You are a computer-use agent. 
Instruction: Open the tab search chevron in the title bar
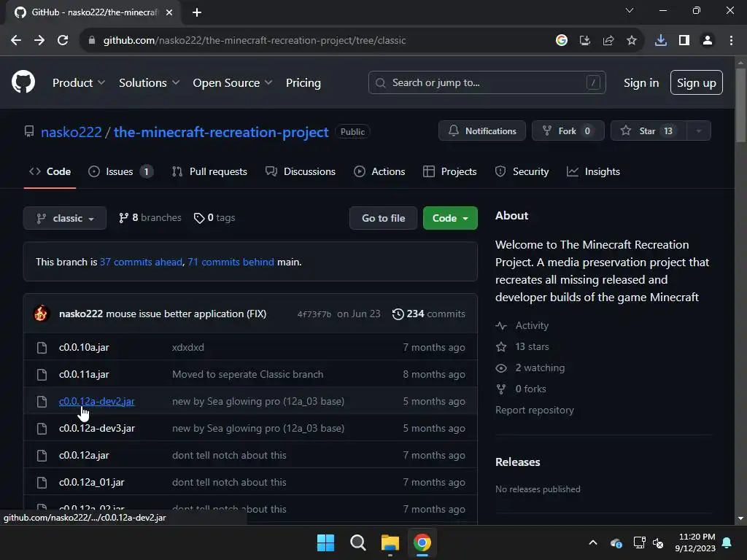point(630,10)
